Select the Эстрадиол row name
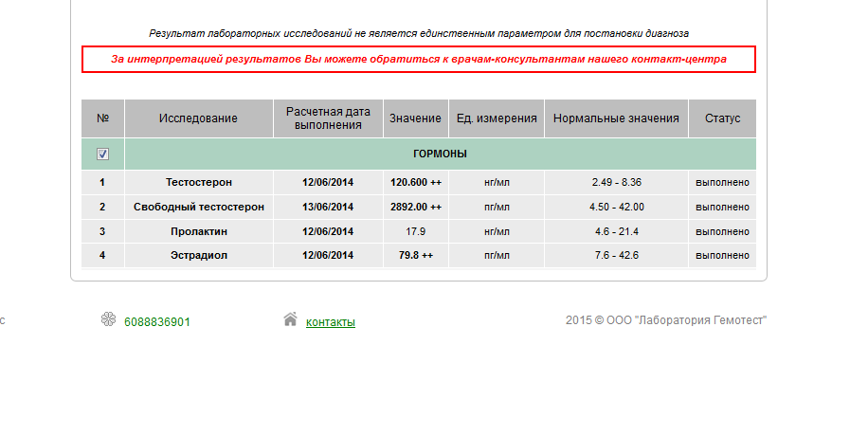This screenshot has width=868, height=436. [x=199, y=256]
